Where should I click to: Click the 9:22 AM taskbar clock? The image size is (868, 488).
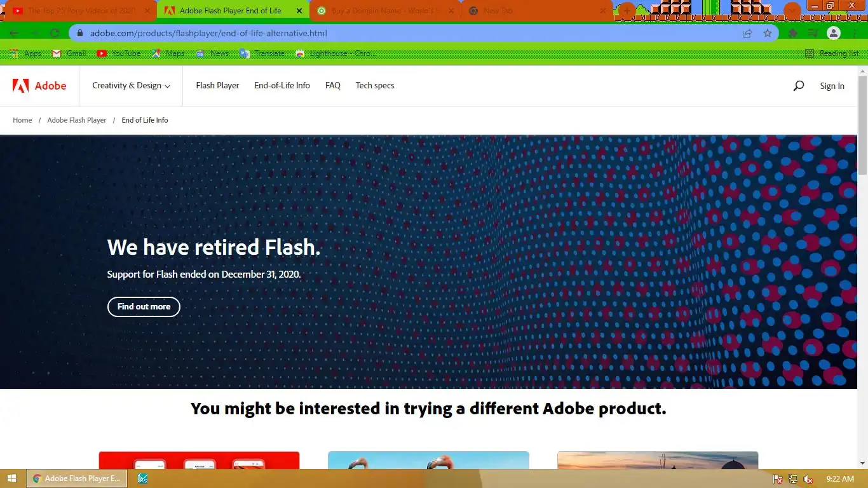pyautogui.click(x=840, y=479)
